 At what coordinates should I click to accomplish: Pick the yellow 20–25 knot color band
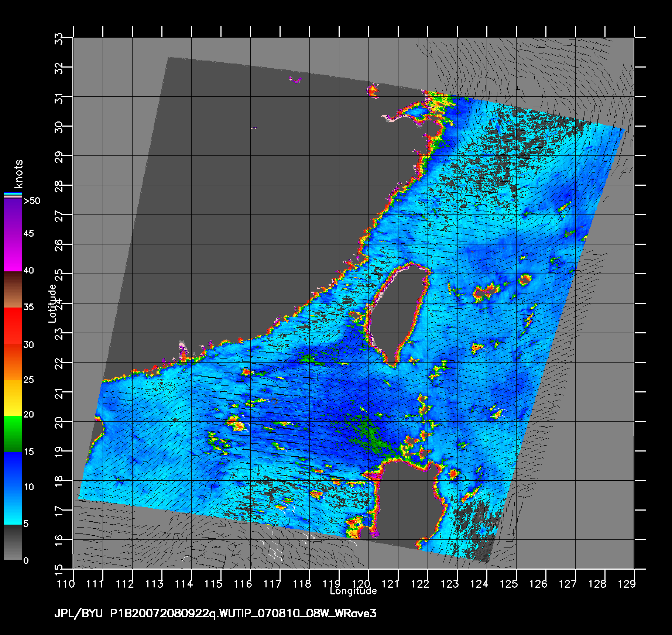pyautogui.click(x=13, y=398)
